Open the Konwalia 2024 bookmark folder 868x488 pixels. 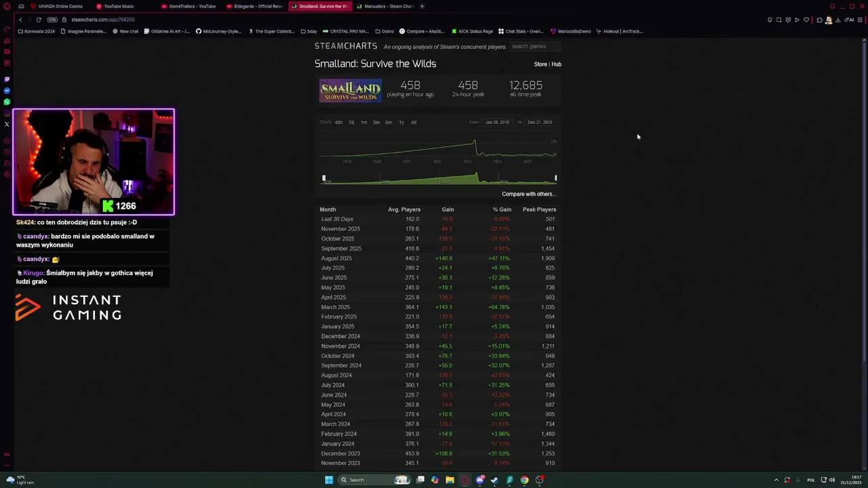tap(37, 31)
